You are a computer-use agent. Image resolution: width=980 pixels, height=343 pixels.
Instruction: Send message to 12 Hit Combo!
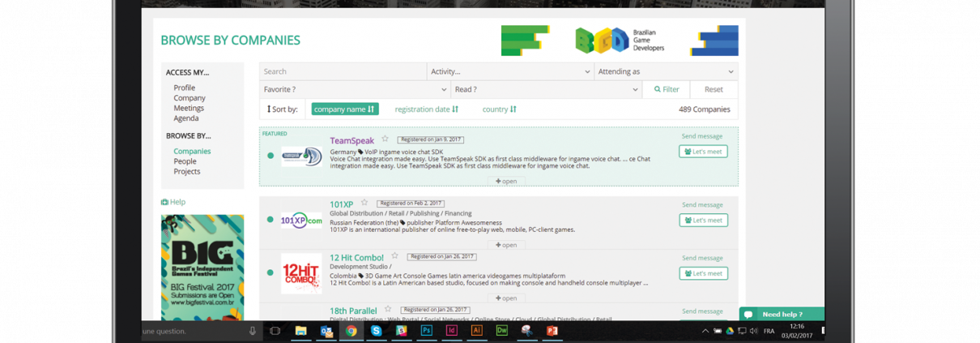click(x=702, y=258)
